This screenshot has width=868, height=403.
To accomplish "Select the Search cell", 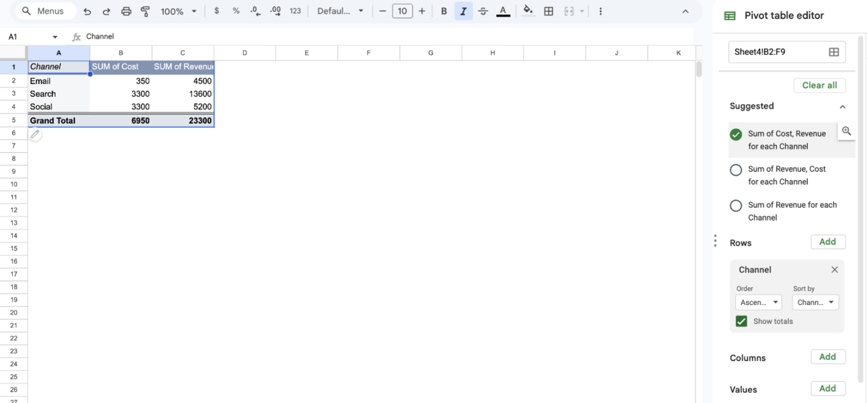I will (x=58, y=93).
